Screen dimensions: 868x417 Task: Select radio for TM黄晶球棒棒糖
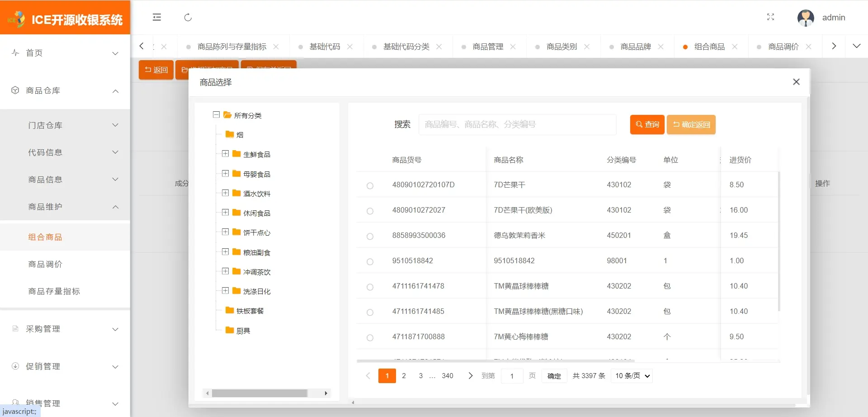(x=370, y=287)
